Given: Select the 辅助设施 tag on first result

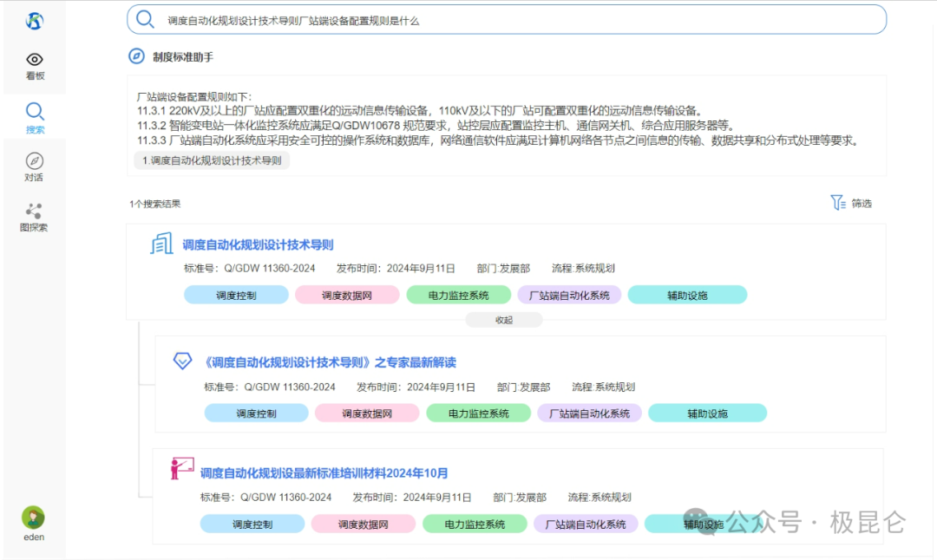Looking at the screenshot, I should click(x=687, y=296).
